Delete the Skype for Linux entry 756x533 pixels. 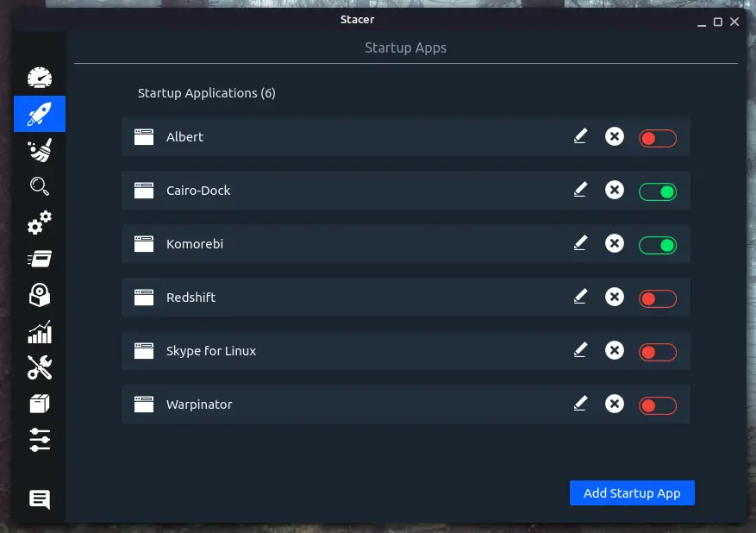(x=615, y=351)
